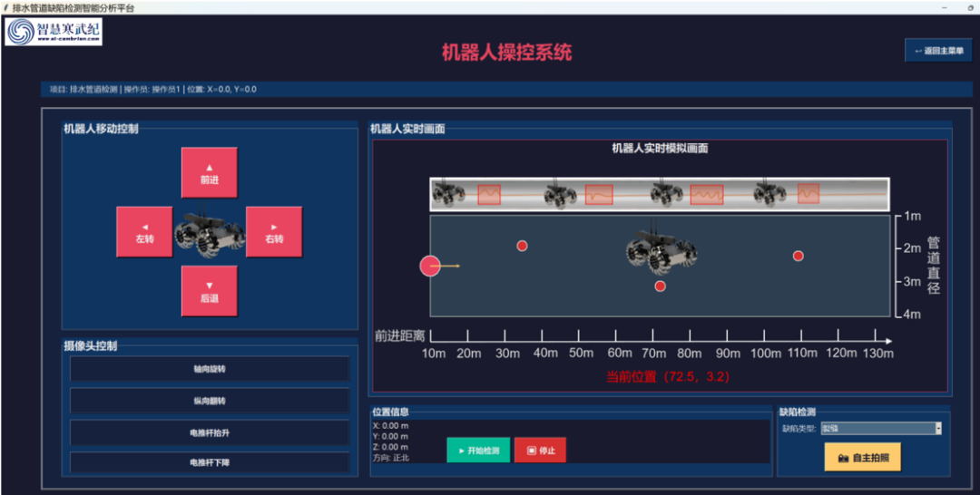
Task: Click the 方向: 正北 direction text
Action: (390, 458)
